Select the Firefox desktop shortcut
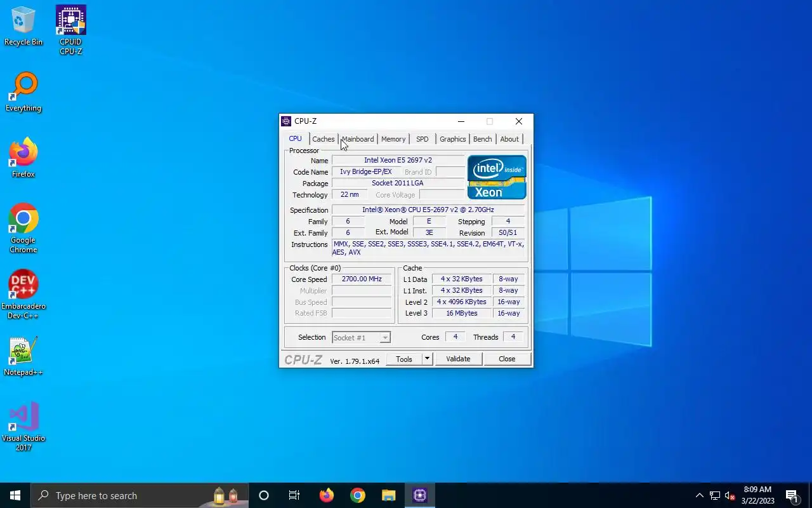 23,159
